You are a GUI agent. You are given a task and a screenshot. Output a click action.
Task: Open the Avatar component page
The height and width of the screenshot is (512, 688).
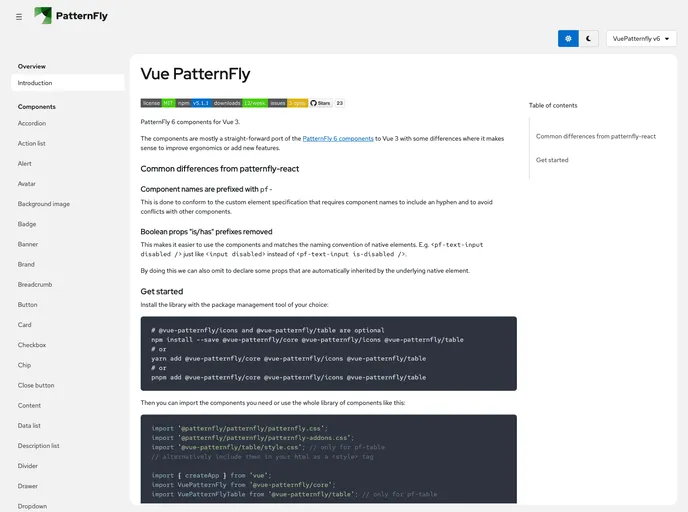(27, 184)
